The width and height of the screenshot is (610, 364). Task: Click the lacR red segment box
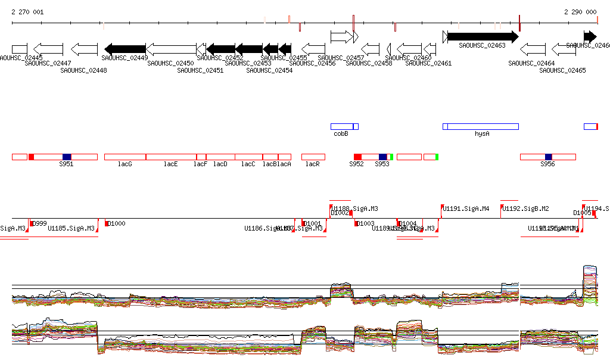pos(313,157)
